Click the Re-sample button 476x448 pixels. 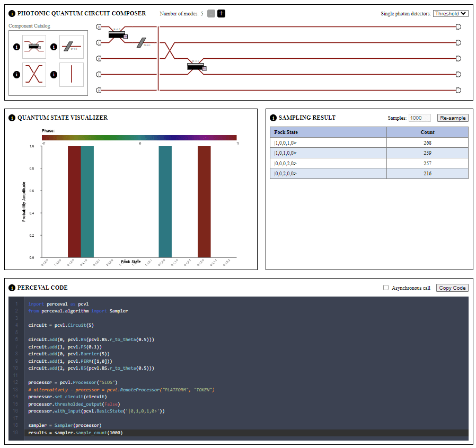[x=453, y=118]
